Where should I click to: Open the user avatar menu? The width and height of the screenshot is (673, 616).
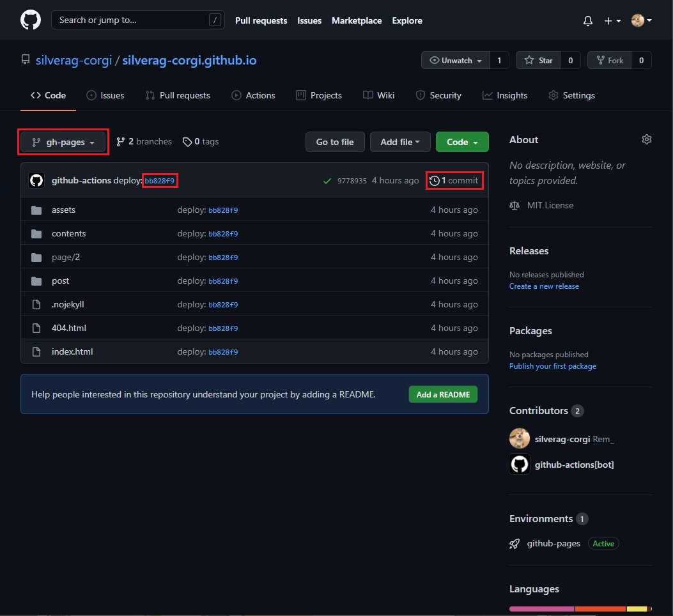(641, 20)
